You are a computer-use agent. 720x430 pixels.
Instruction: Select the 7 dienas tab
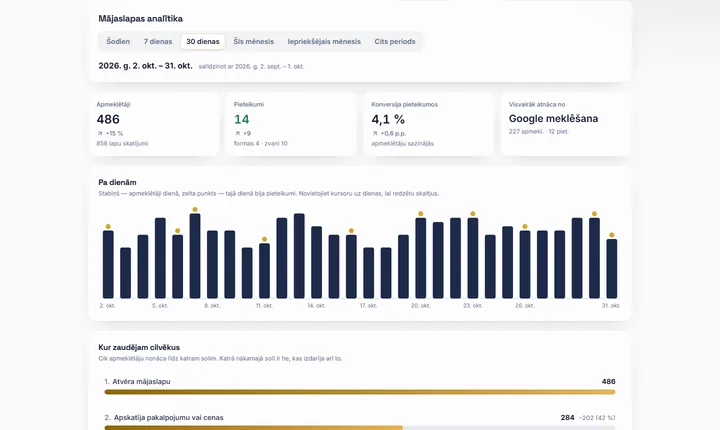click(x=158, y=41)
